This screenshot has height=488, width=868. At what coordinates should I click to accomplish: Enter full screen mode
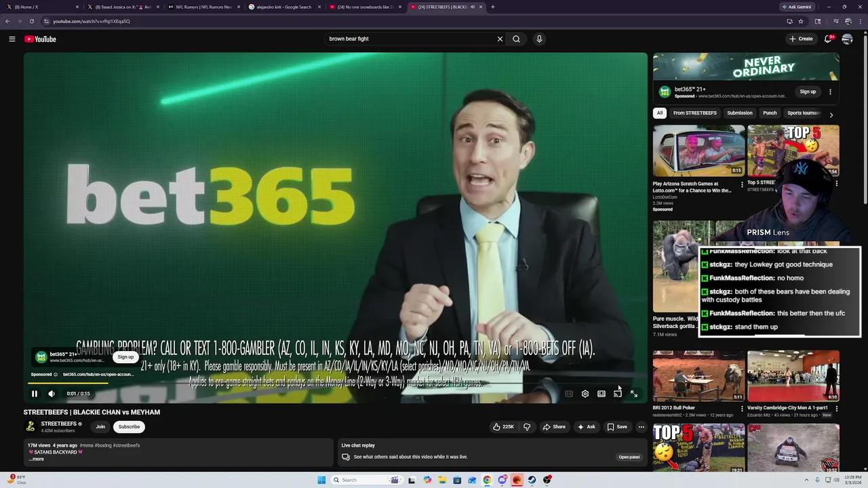633,394
